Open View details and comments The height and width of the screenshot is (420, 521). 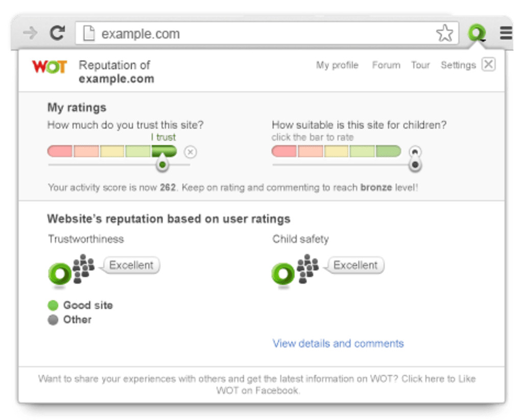click(338, 343)
